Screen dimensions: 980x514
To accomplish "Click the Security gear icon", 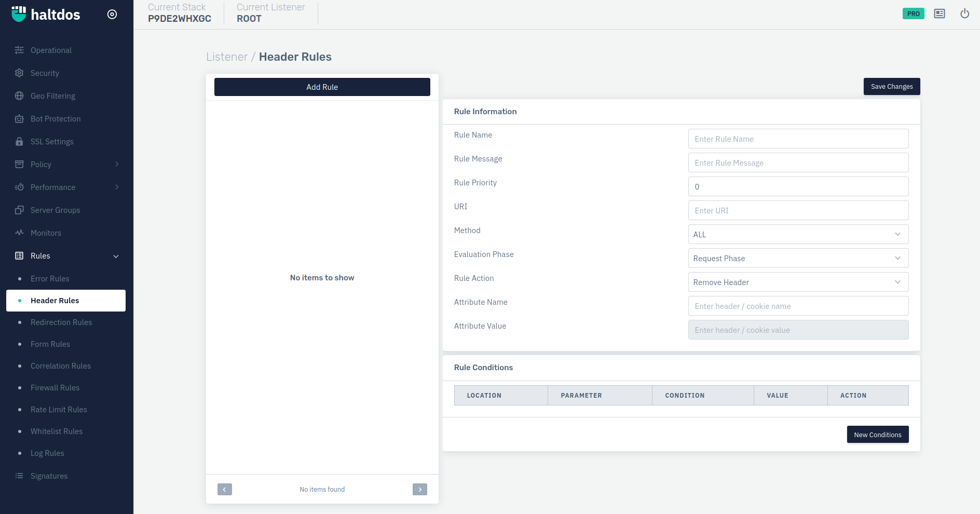I will (19, 73).
